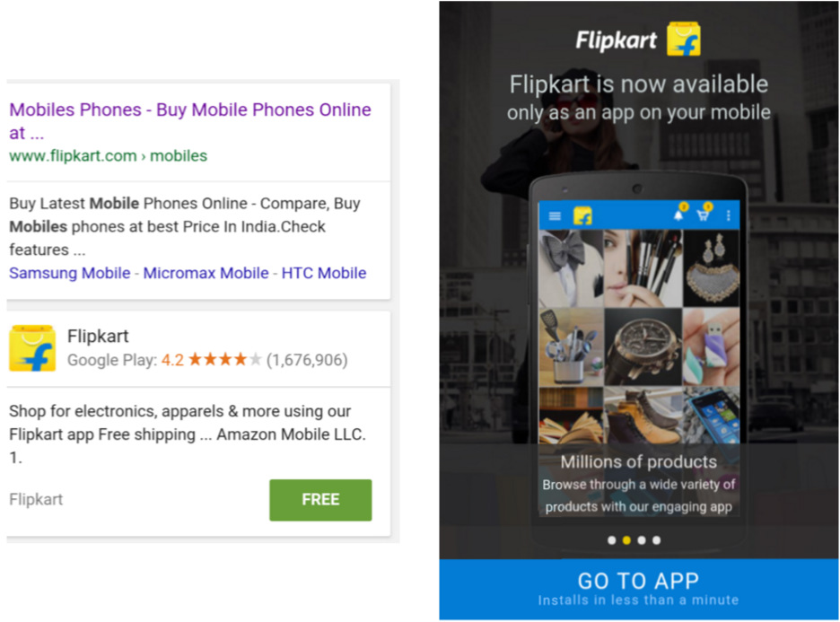
Task: Click the star rating for Flipkart app
Action: 224,360
